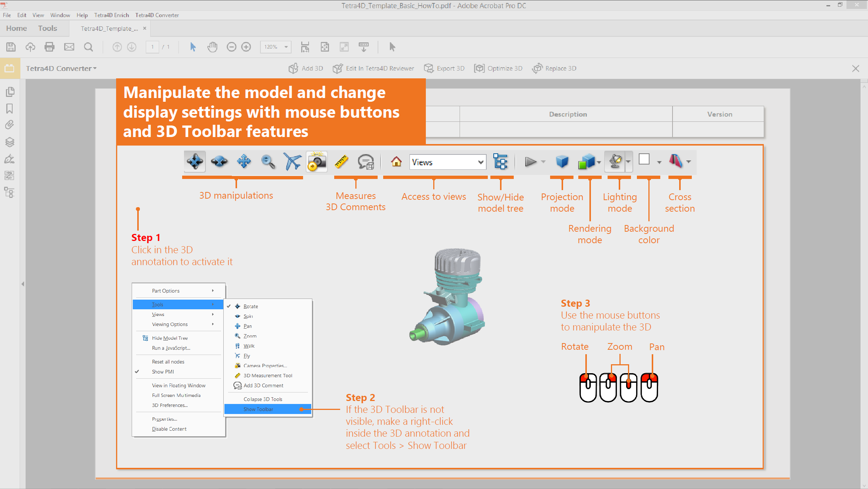Go to the previous page arrow
The height and width of the screenshot is (489, 868).
(117, 47)
